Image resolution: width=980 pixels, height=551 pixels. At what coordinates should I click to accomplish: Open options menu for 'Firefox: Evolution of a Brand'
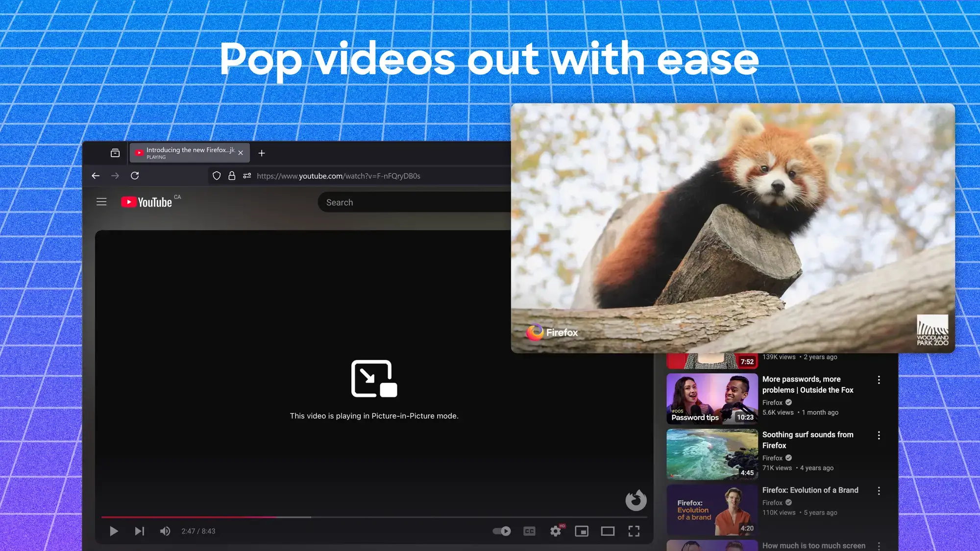coord(879,490)
